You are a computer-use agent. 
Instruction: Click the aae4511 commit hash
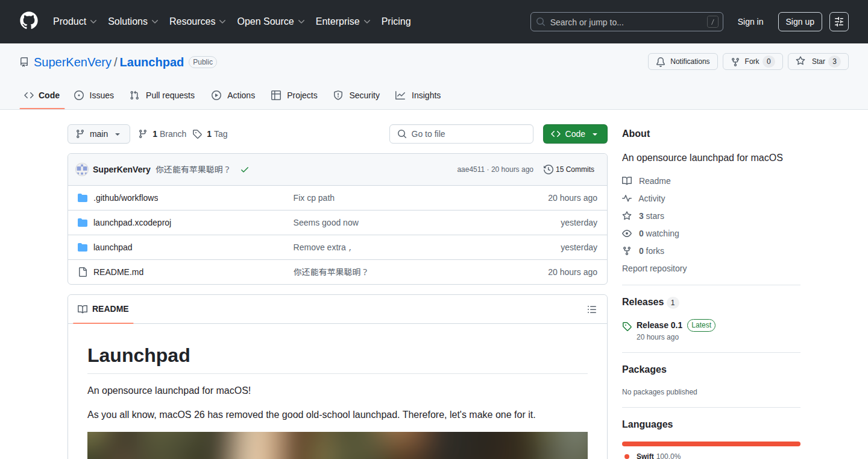pos(471,169)
